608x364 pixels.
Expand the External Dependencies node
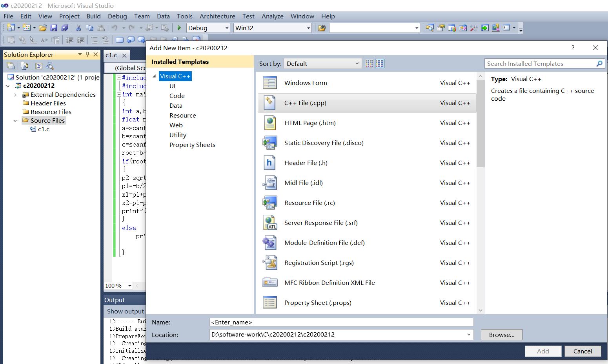15,94
